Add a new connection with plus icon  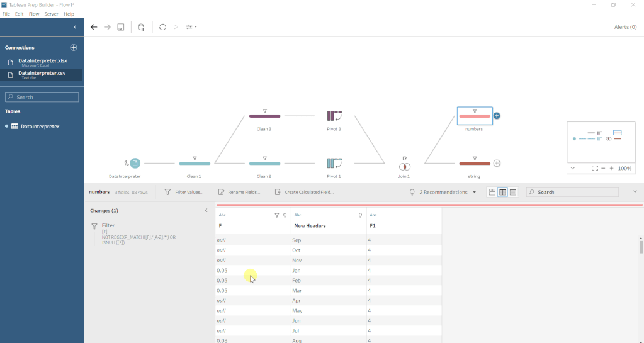point(74,48)
